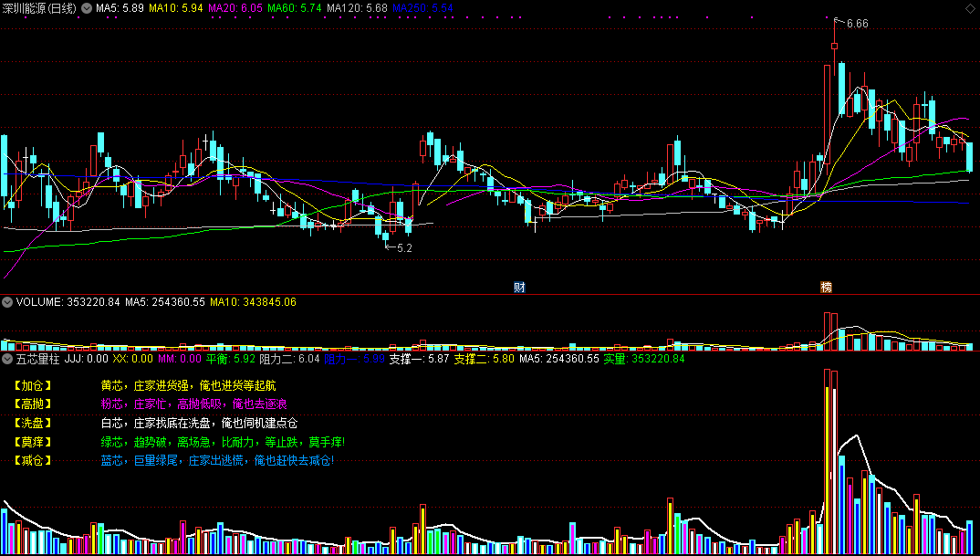Click the 6.66 high price label
Screen dimensions: 980x556
pyautogui.click(x=858, y=24)
